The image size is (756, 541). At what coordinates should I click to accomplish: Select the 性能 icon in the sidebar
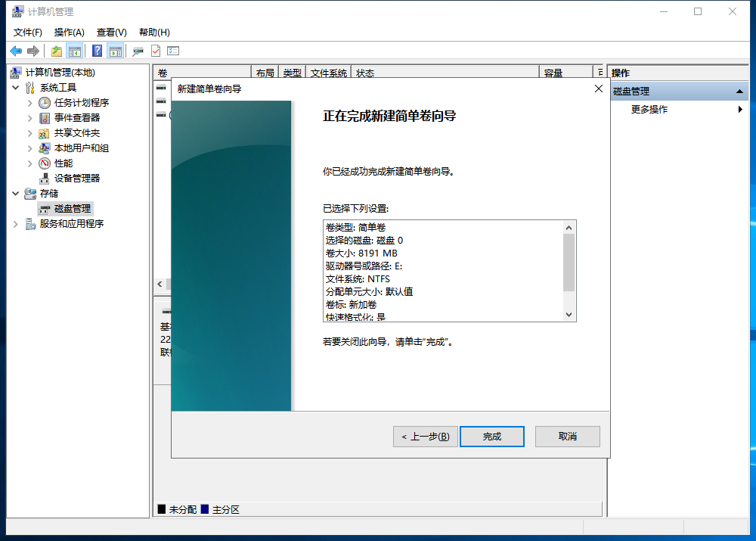[43, 163]
